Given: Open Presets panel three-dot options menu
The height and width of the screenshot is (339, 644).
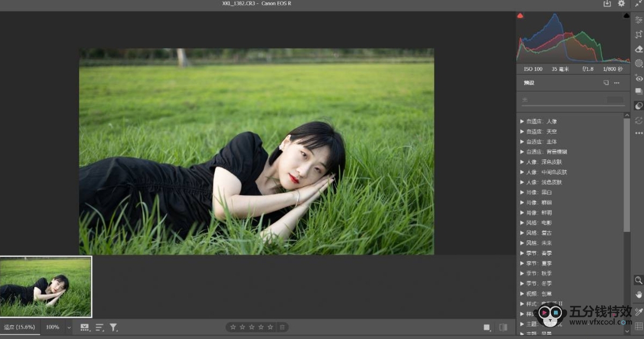Looking at the screenshot, I should coord(617,83).
